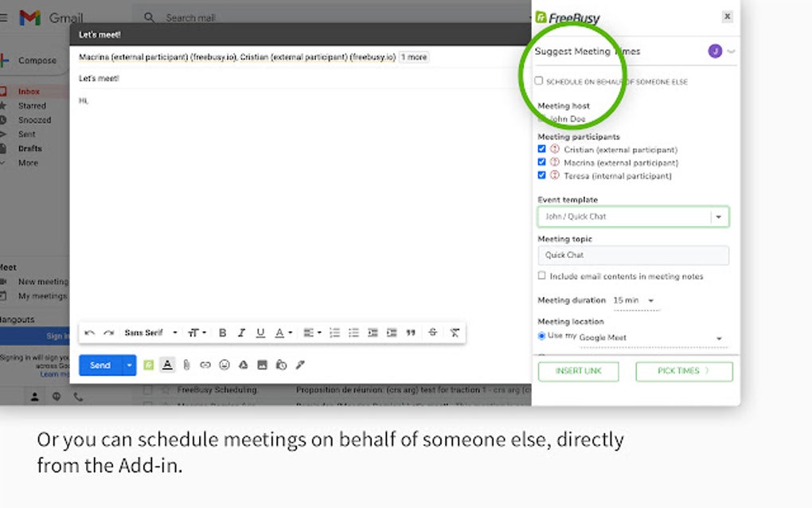812x508 pixels.
Task: Open the Starred folder
Action: click(32, 106)
